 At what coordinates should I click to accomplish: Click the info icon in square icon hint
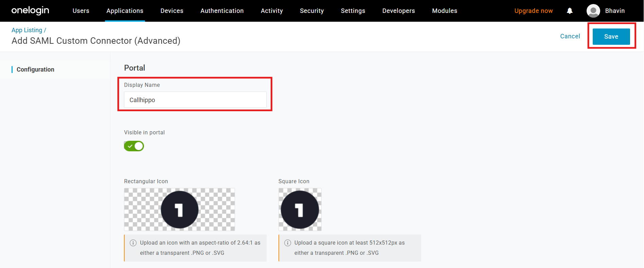coord(288,243)
